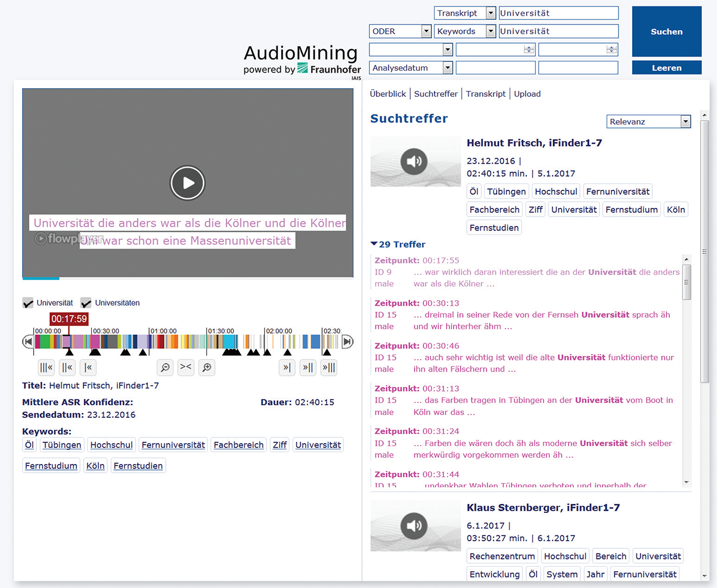Click the Keywords search field containing Universität
This screenshot has width=717, height=588.
tap(558, 32)
